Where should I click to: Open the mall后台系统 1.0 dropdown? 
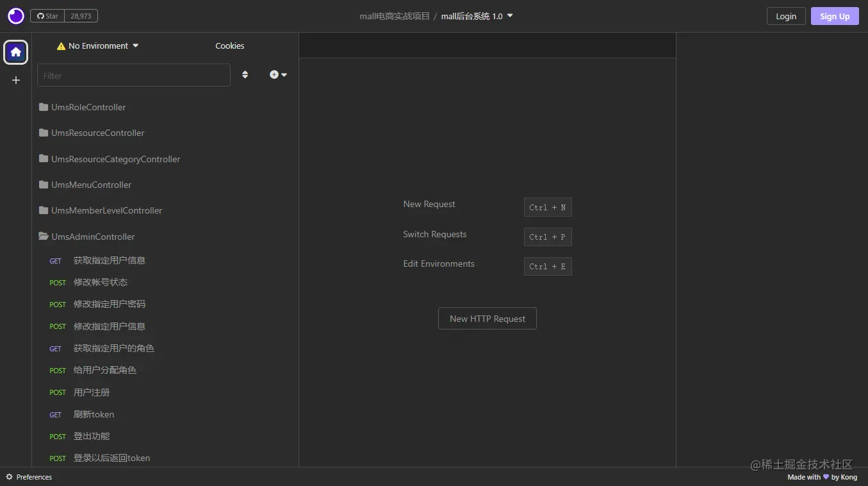pyautogui.click(x=477, y=16)
